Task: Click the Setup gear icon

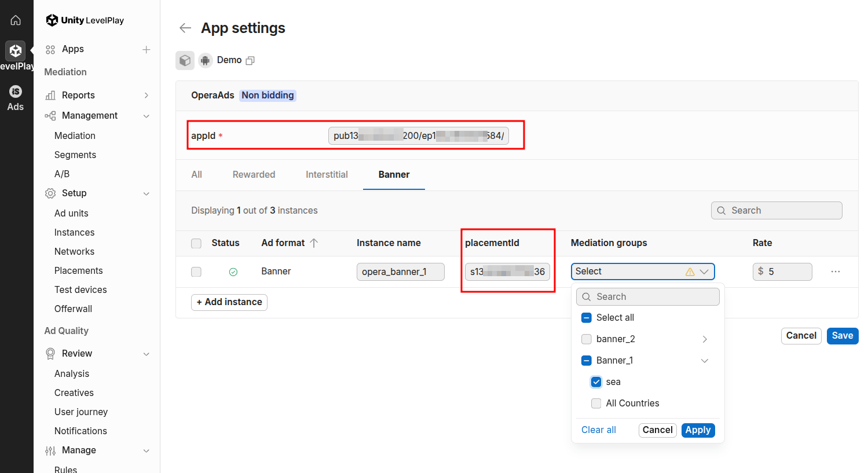Action: pyautogui.click(x=50, y=193)
